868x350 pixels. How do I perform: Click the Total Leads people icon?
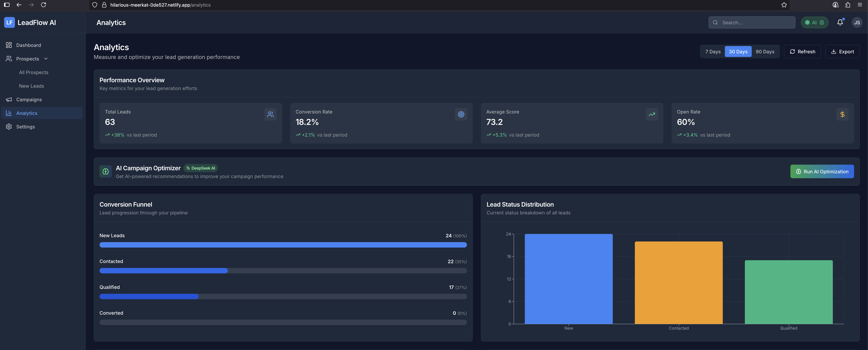pyautogui.click(x=270, y=114)
